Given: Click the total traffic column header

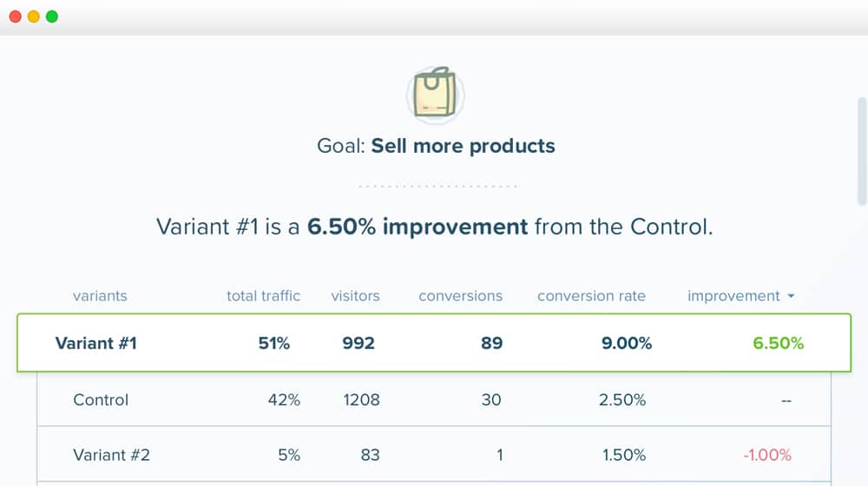Looking at the screenshot, I should [264, 296].
